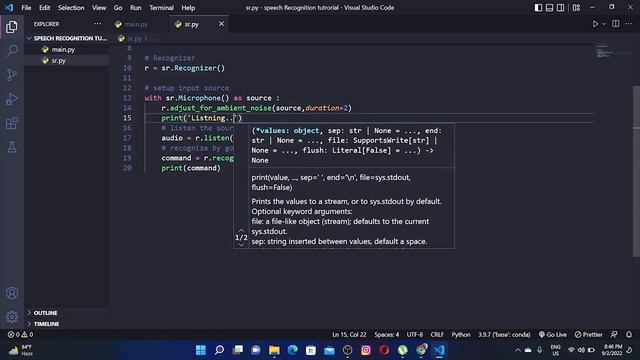The height and width of the screenshot is (360, 640).
Task: Click the sr.Recognizer() code on line 10
Action: (193, 68)
